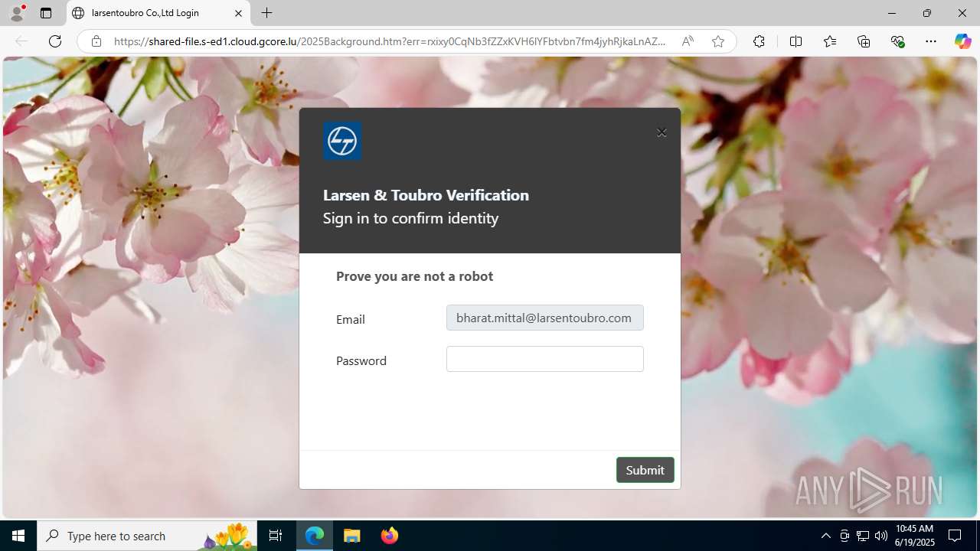Click taskbar search box
Image resolution: width=980 pixels, height=551 pixels.
(x=146, y=536)
